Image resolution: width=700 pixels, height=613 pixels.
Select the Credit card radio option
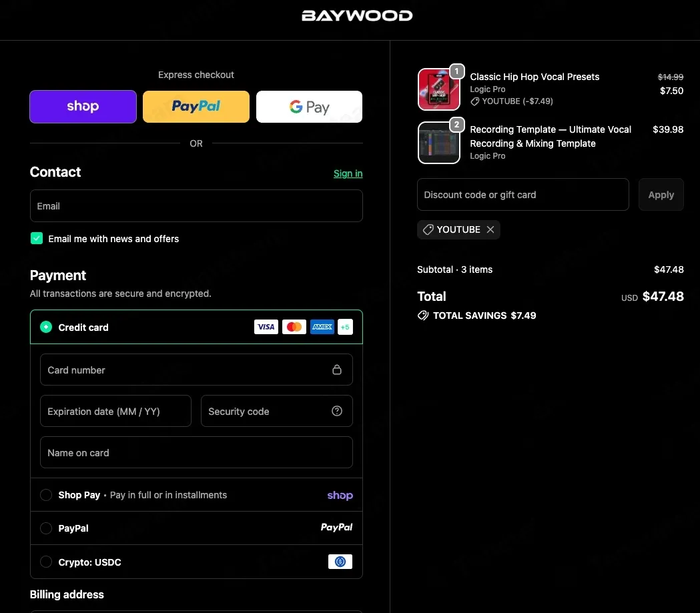pos(46,327)
